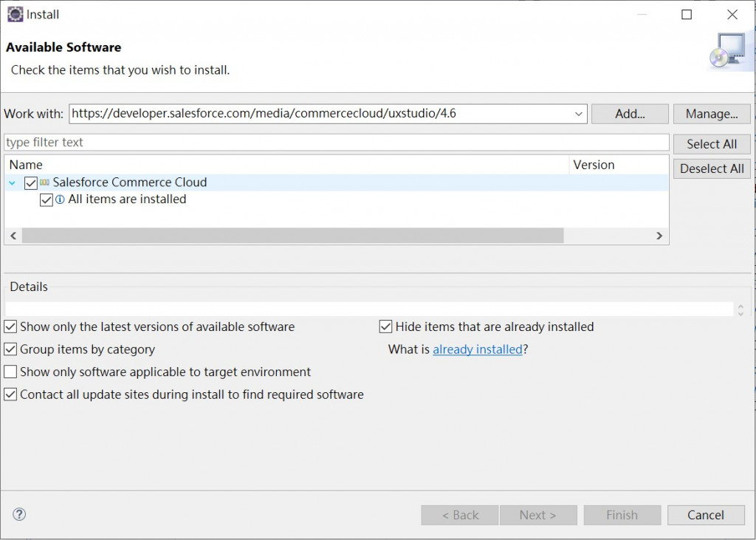Open the already installed link

click(x=477, y=349)
